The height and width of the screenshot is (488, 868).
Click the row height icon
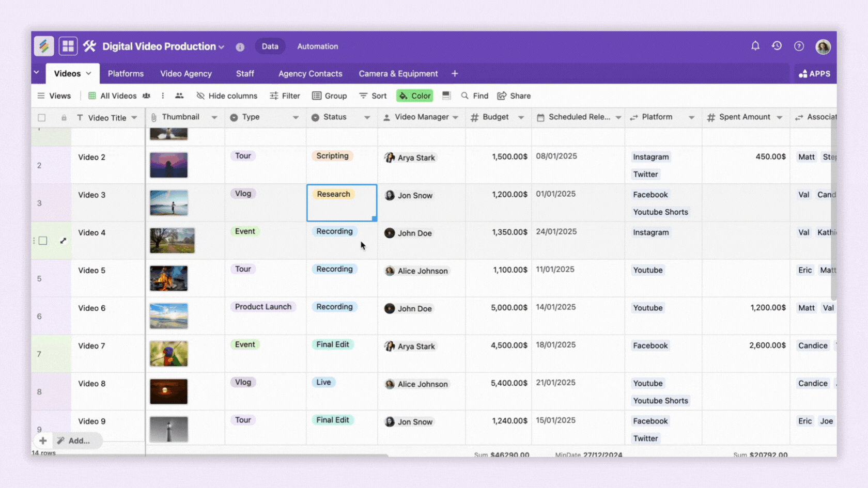coord(446,96)
